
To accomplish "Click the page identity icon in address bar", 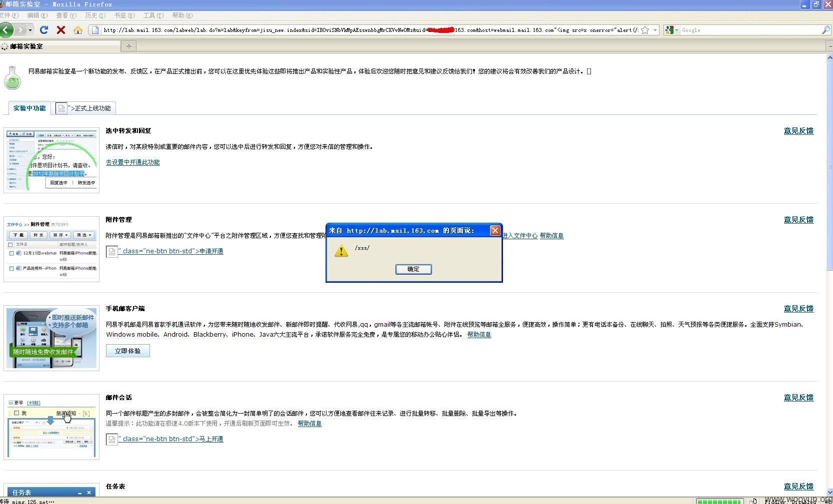I will (x=95, y=30).
